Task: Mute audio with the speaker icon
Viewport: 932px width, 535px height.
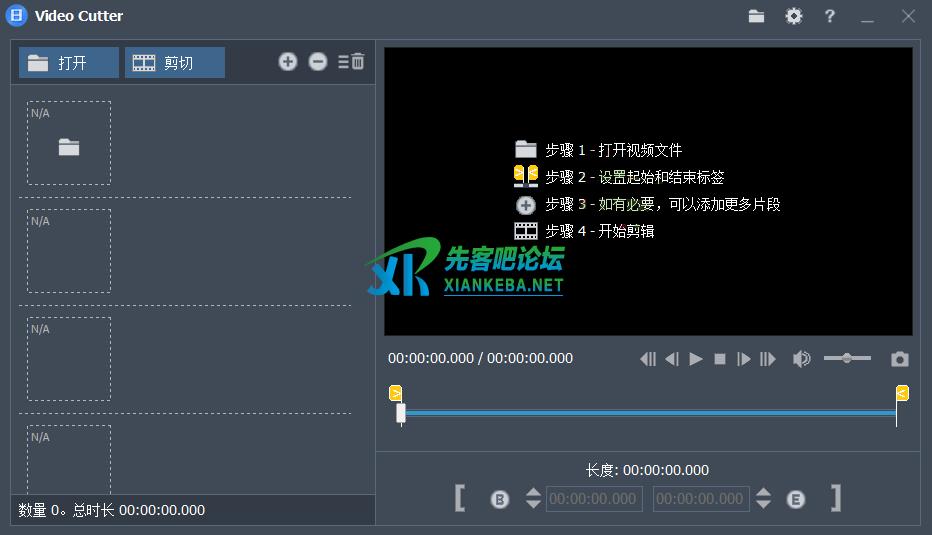Action: point(801,359)
